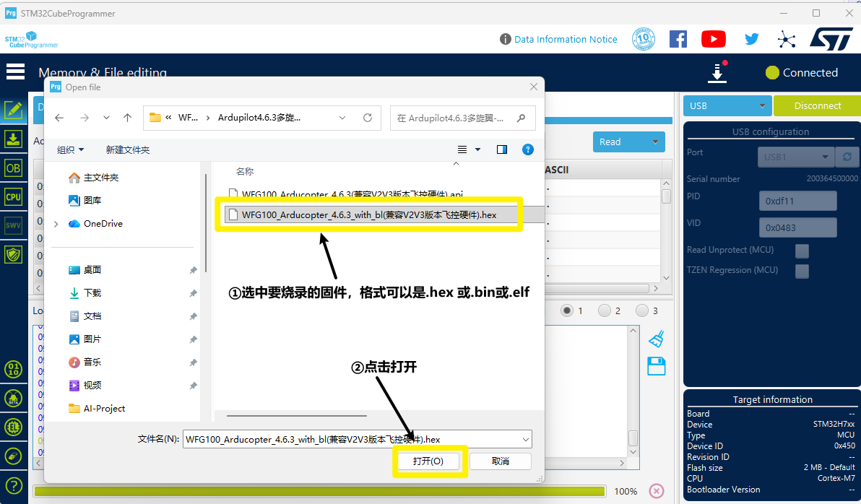Go back in Open file dialog
861x504 pixels.
click(59, 118)
